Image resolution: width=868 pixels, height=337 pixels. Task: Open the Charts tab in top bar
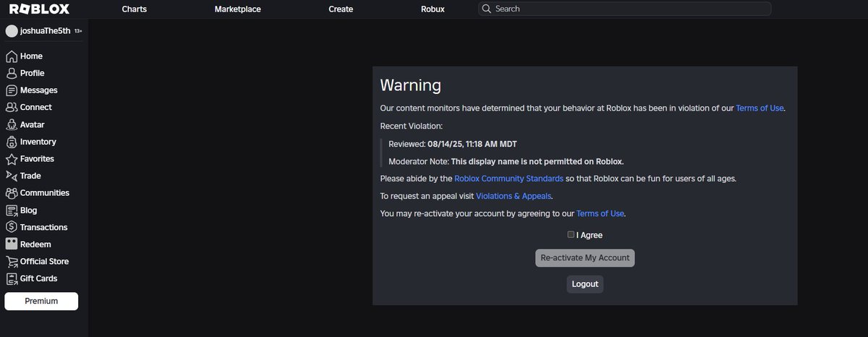[x=134, y=9]
